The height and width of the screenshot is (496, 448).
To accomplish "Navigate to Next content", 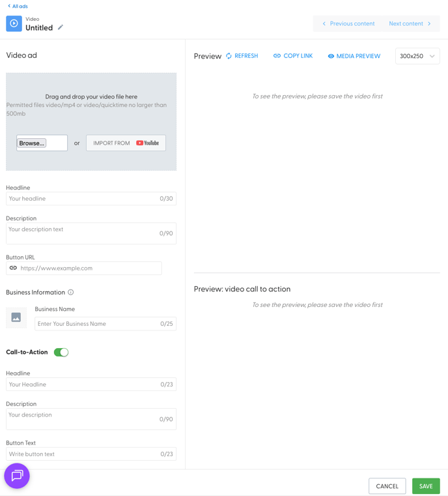I will (x=410, y=23).
